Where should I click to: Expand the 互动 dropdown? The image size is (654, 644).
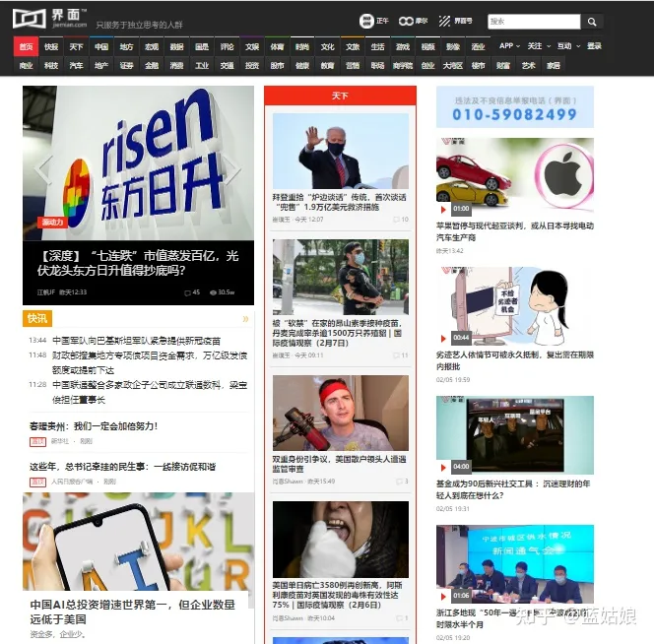coord(568,46)
